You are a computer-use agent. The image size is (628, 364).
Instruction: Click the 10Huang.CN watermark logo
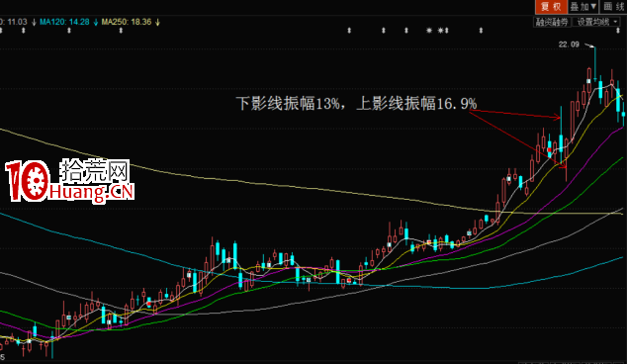[69, 181]
